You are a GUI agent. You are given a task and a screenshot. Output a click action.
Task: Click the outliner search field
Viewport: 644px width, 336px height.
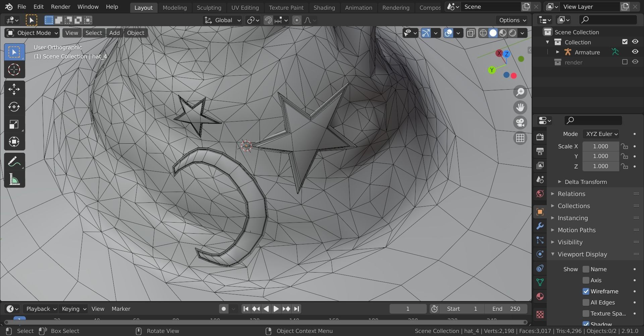point(608,20)
